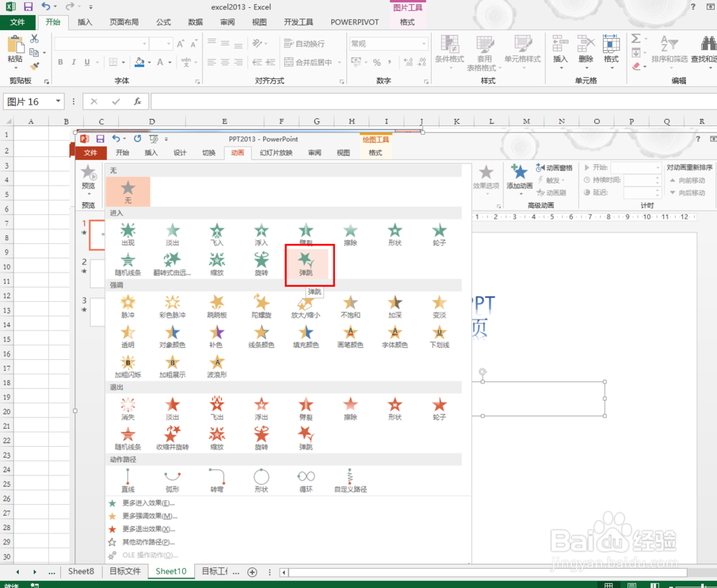
Task: Click the Borders icon in Font group
Action: (113, 62)
